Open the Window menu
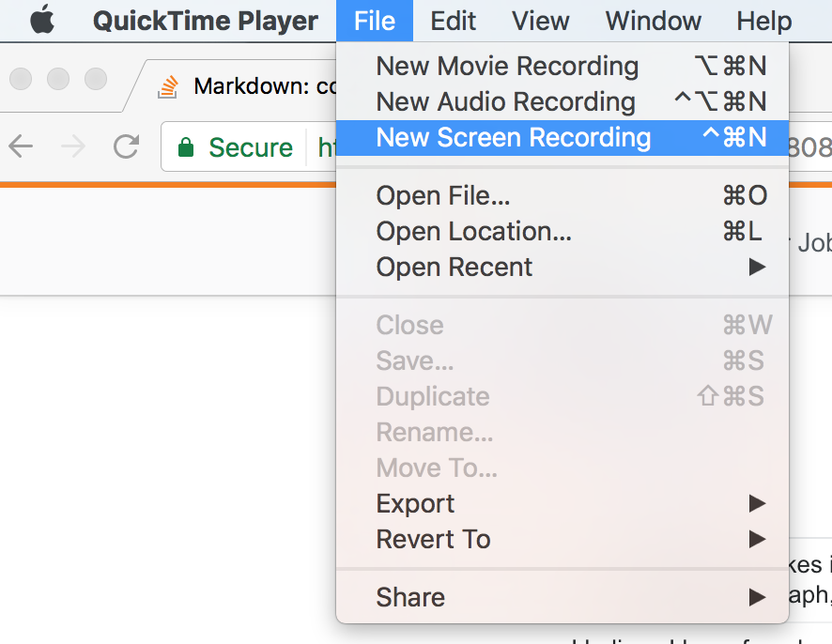832x644 pixels. click(x=653, y=21)
